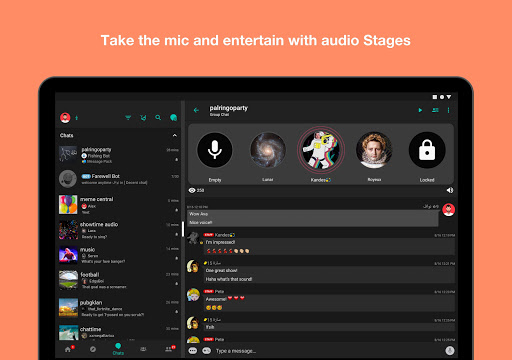Click the back arrow beside palringoparty
The width and height of the screenshot is (512, 360).
coord(196,110)
